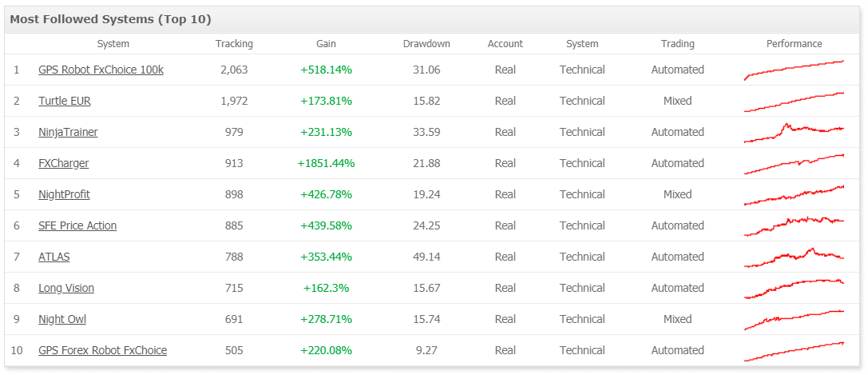Select the NightProfit link

(x=64, y=194)
